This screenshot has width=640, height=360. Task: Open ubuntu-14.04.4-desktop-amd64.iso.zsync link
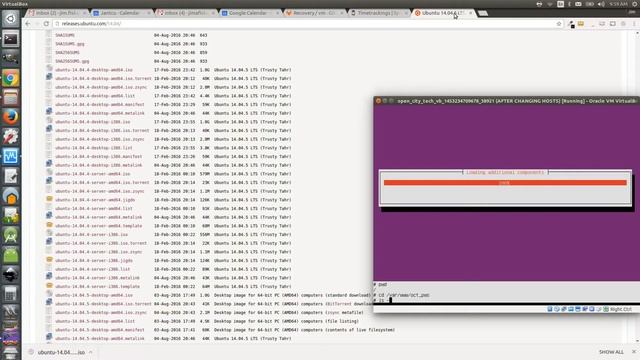(101, 87)
